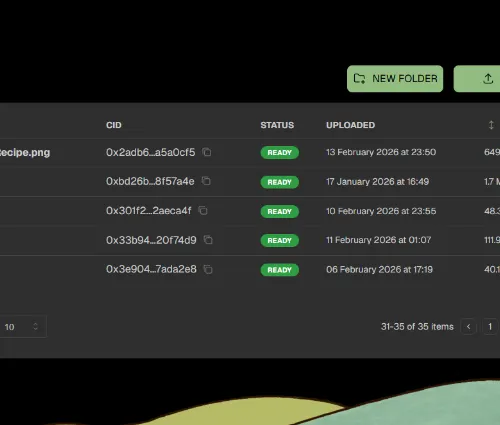Click the folder-plus icon in New Folder
This screenshot has height=425, width=500.
tap(359, 79)
